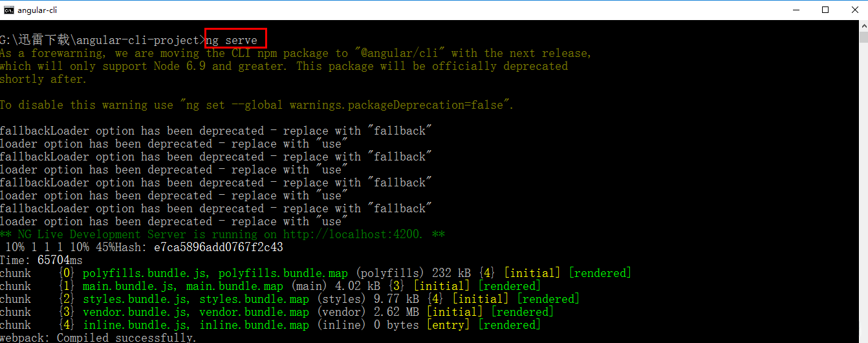868x343 pixels.
Task: Click the cmd icon in the title bar
Action: (9, 10)
